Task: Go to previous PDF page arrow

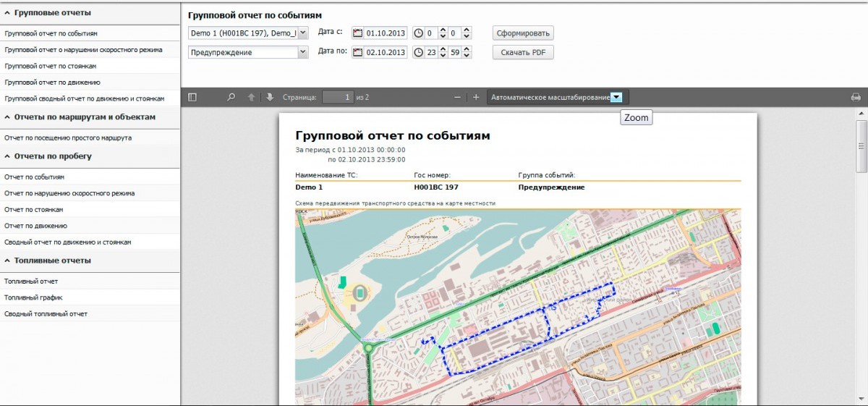Action: tap(252, 97)
